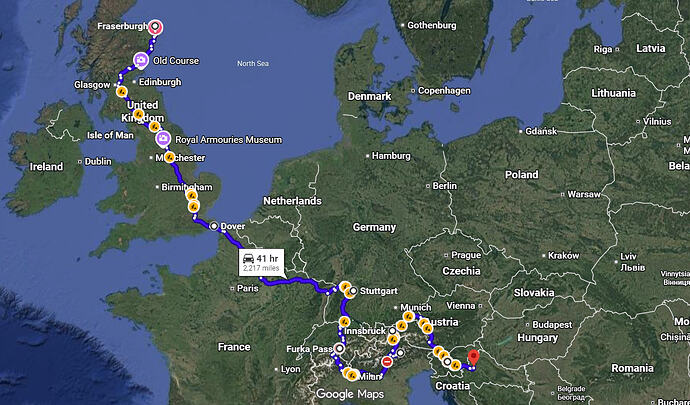Click the Kraków city label
The height and width of the screenshot is (405, 690).
tap(564, 255)
